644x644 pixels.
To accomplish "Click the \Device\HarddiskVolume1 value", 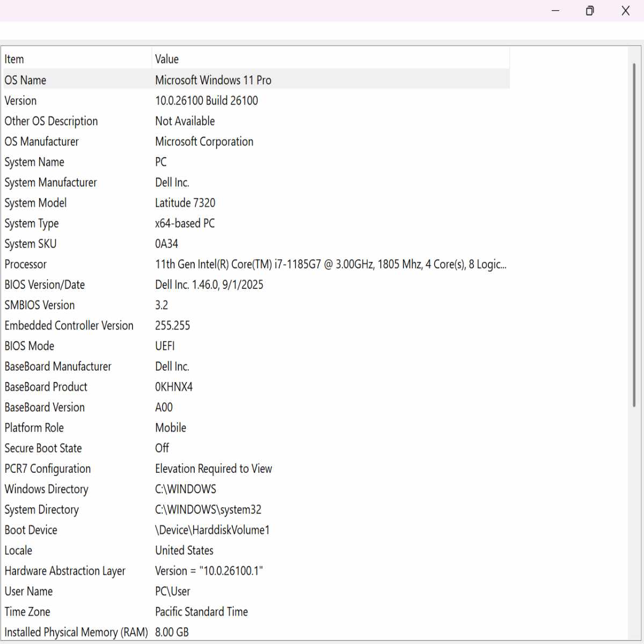I will tap(213, 530).
